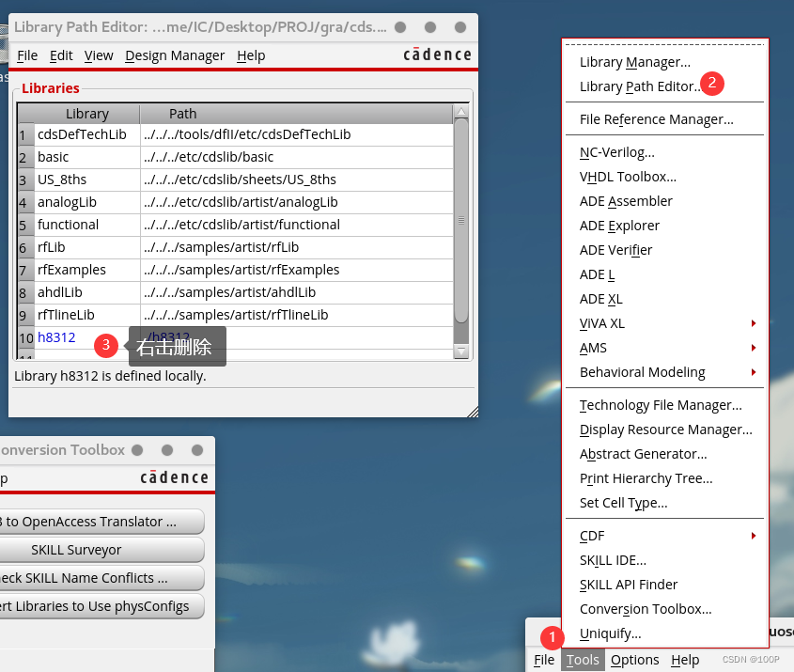794x672 pixels.
Task: Open File menu in Library Path Editor
Action: tap(27, 55)
